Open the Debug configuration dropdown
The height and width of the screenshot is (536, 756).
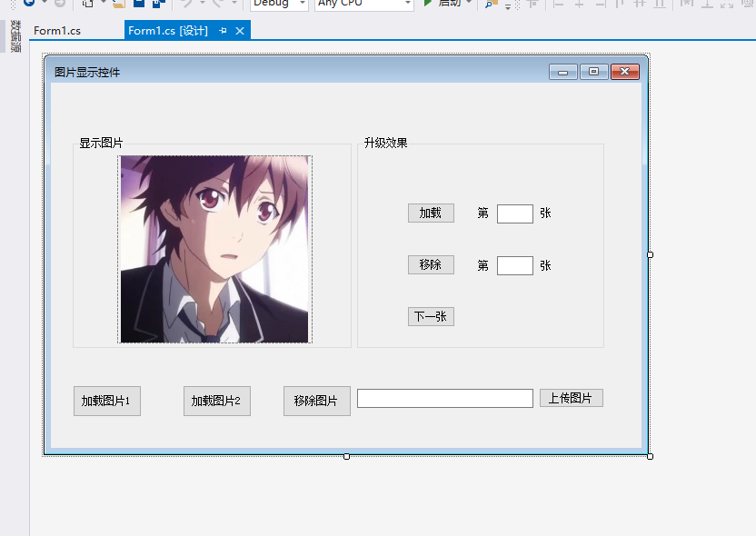[x=279, y=4]
